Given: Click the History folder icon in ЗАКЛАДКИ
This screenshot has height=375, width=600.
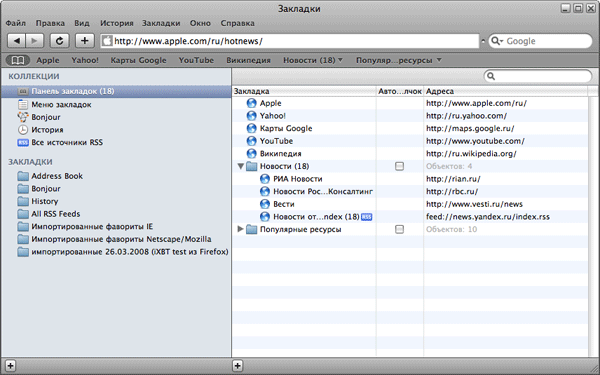Looking at the screenshot, I should (x=23, y=201).
